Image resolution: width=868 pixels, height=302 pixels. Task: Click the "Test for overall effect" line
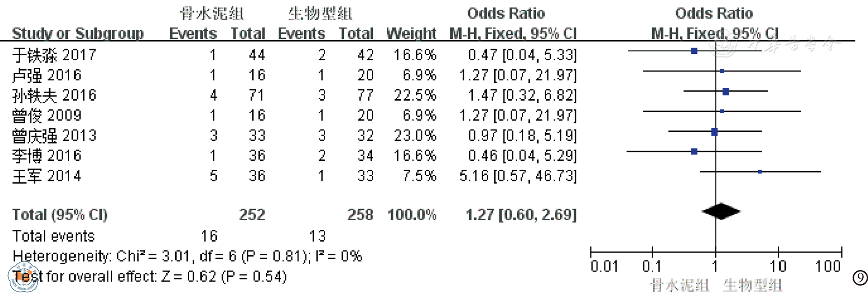click(x=149, y=276)
